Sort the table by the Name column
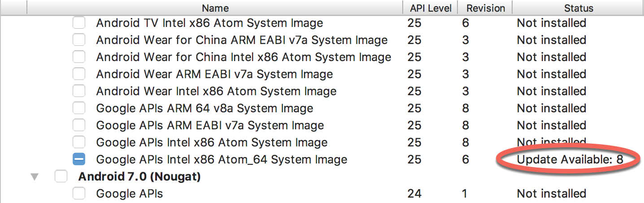This screenshot has width=644, height=203. (x=215, y=8)
